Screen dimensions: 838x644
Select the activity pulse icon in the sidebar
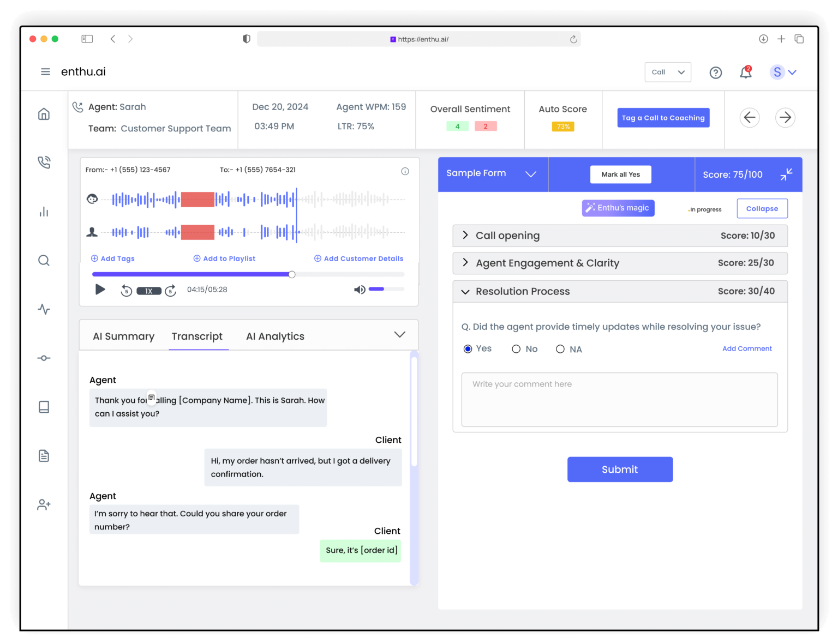44,309
